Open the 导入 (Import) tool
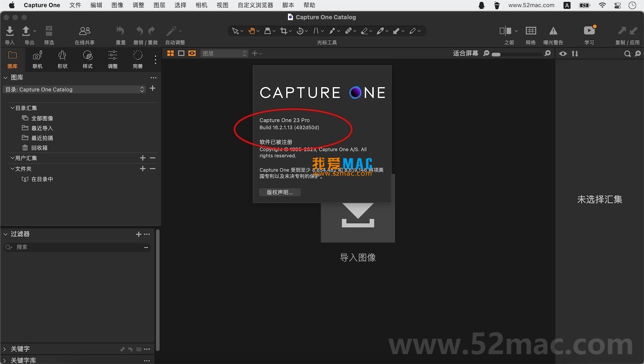Viewport: 644px width, 364px height. [x=9, y=32]
